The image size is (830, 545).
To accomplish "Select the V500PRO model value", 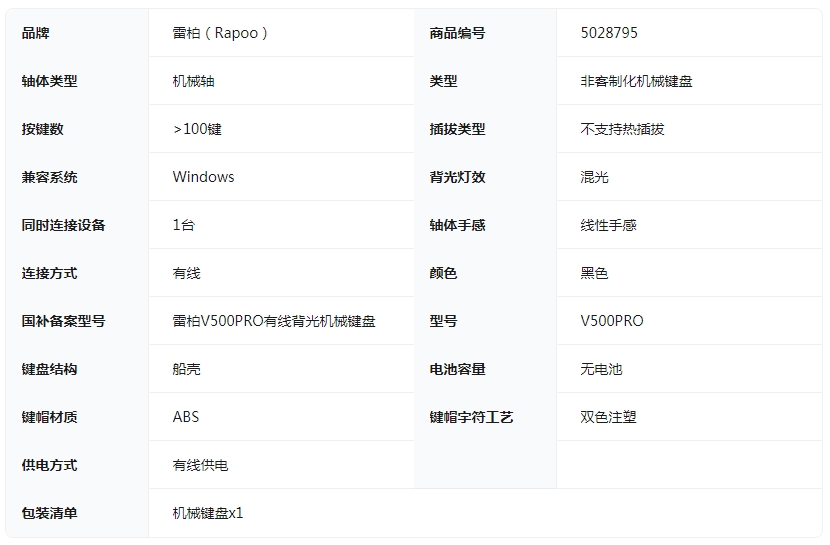I will coord(612,321).
